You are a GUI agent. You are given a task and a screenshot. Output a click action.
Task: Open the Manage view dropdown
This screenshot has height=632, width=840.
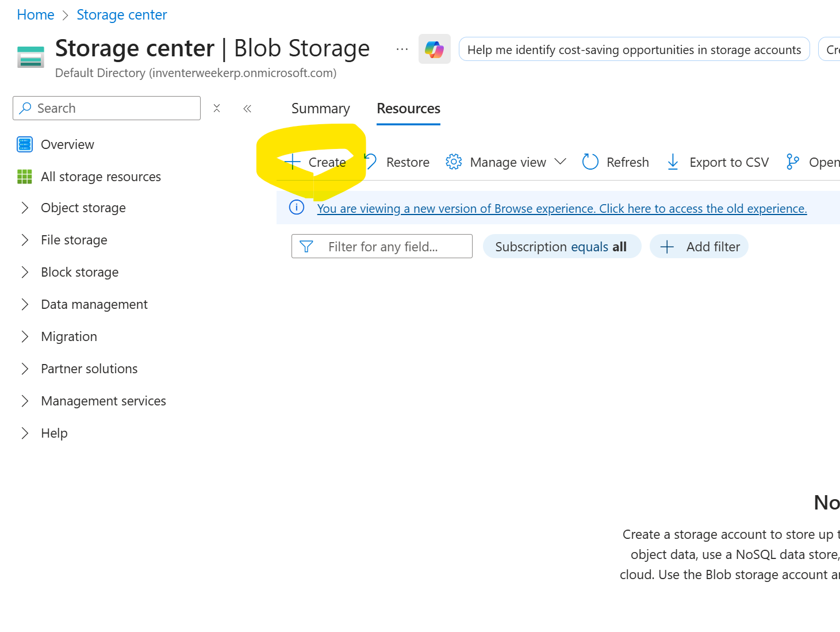click(507, 162)
